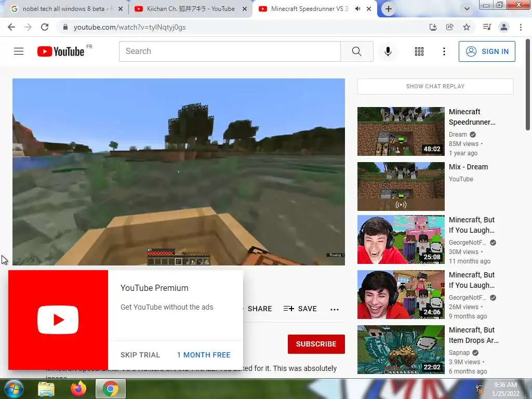Launch Firefox from the taskbar
Image resolution: width=532 pixels, height=399 pixels.
(78, 389)
